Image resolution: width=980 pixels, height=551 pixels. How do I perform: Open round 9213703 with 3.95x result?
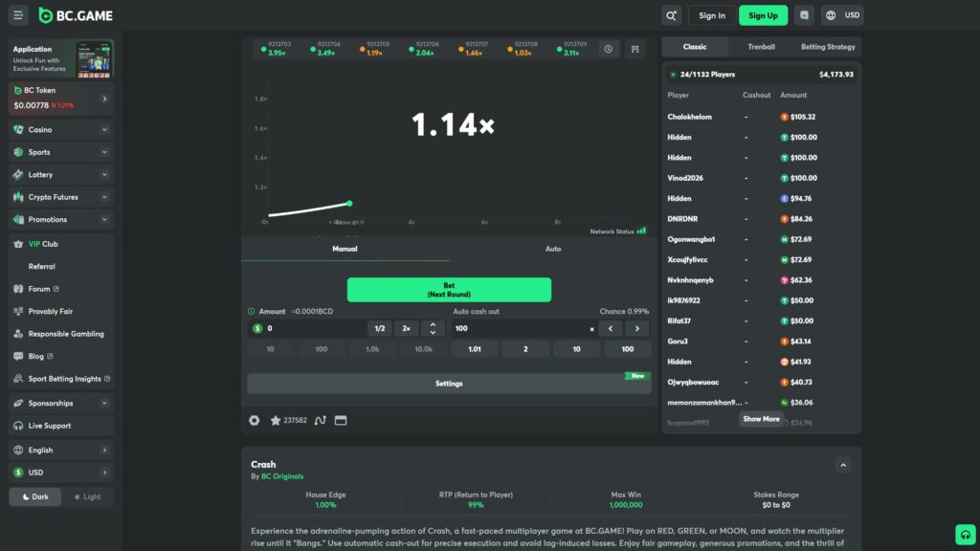point(277,49)
